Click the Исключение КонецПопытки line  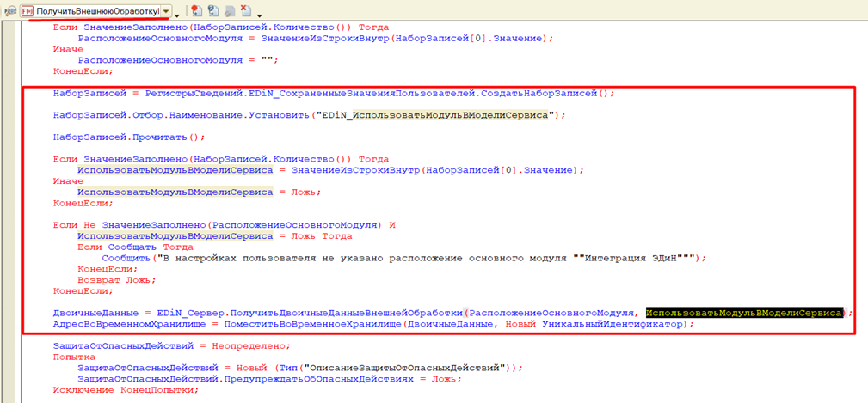[125, 389]
